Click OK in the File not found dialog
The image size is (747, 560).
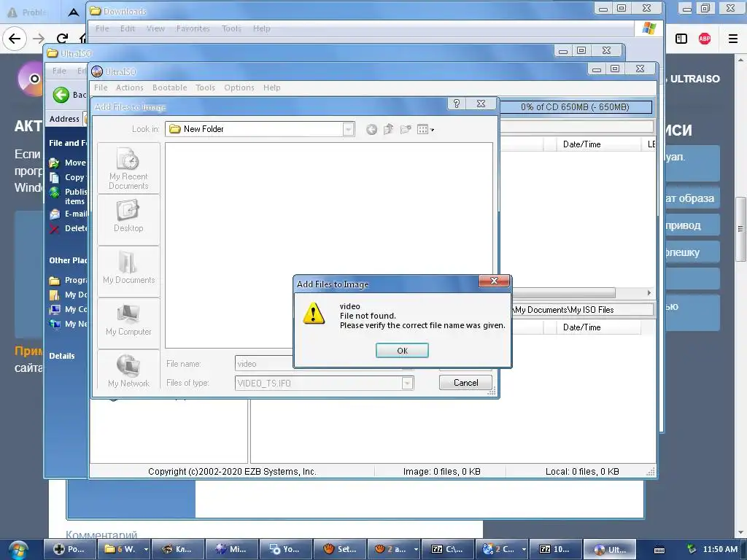(402, 351)
